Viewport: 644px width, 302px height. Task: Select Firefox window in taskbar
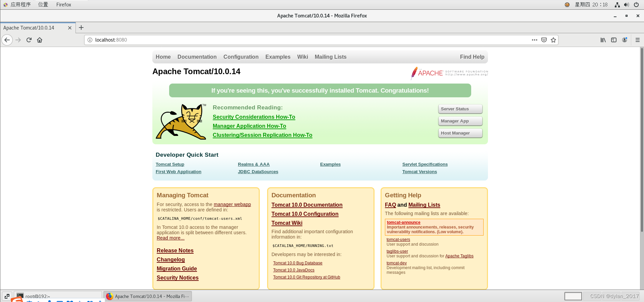[148, 296]
